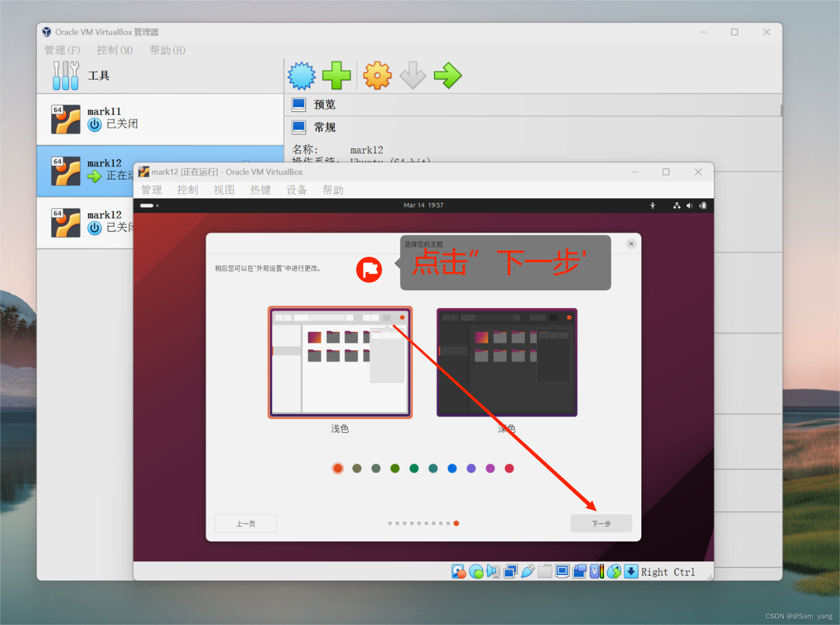The height and width of the screenshot is (625, 840).
Task: Open Ubuntu accessibility menu in top bar
Action: (653, 206)
